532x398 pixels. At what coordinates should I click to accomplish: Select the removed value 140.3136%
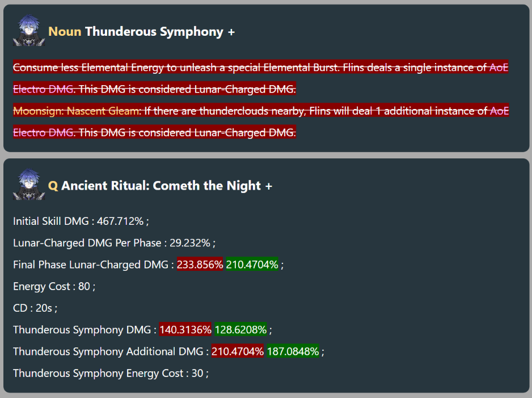[185, 330]
